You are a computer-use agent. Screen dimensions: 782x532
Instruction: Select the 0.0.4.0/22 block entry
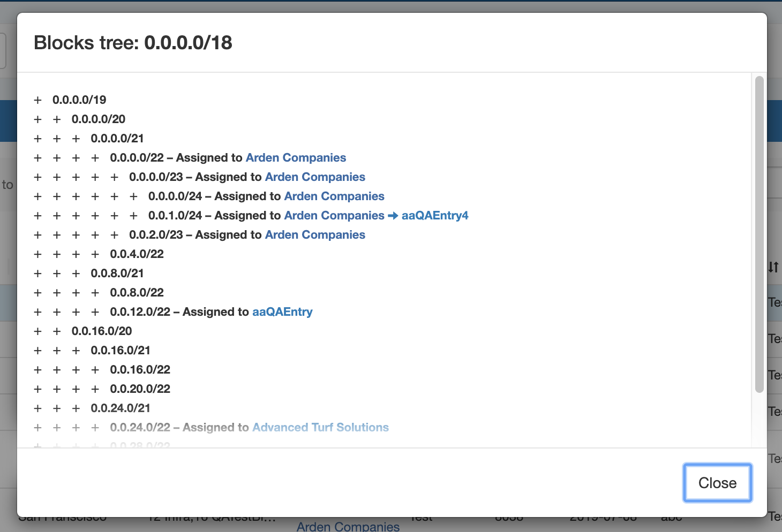(137, 254)
